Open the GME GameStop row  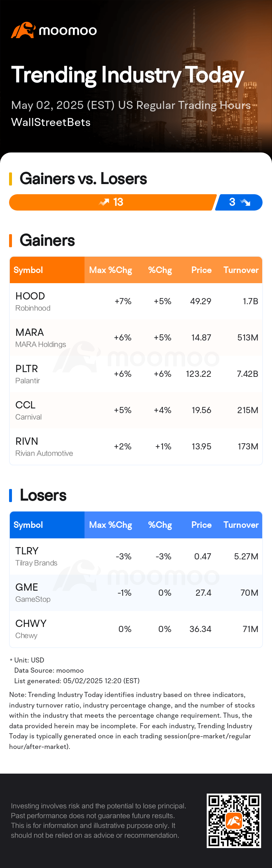pyautogui.click(x=136, y=593)
